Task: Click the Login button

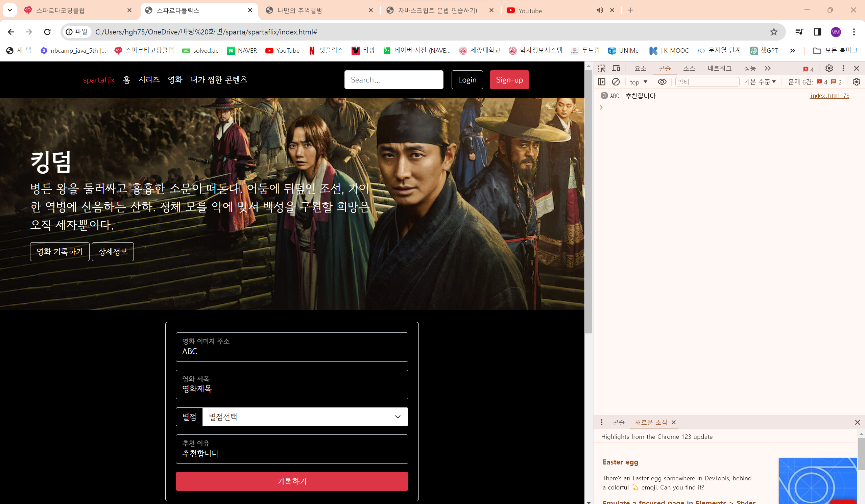Action: (467, 80)
